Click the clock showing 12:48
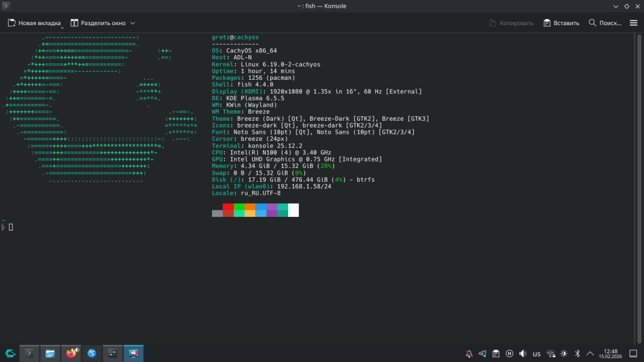Viewport: 644px width, 362px height. (x=610, y=353)
